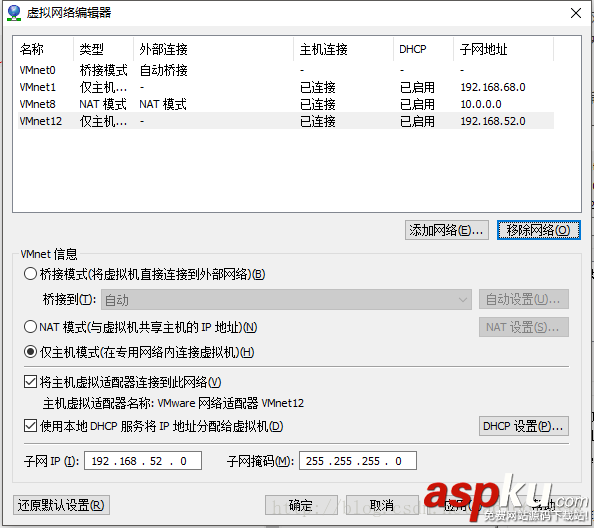
Task: Click the 子网掩码 input field
Action: point(358,461)
